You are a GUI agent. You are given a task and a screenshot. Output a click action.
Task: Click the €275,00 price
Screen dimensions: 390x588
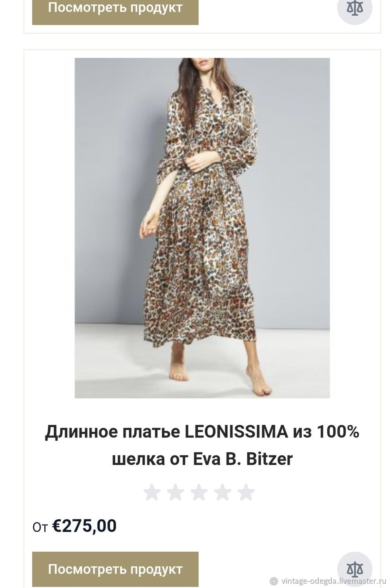(x=84, y=526)
